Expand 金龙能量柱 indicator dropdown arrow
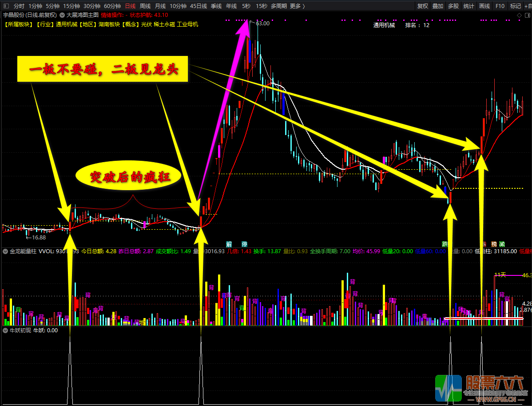Screen dimensions: 532x406 [x=5, y=251]
